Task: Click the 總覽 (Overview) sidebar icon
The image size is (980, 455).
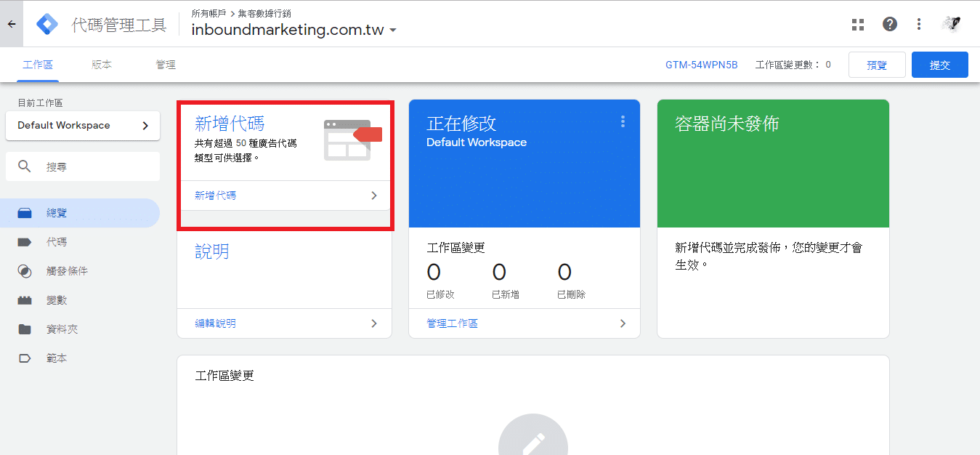Action: coord(23,213)
